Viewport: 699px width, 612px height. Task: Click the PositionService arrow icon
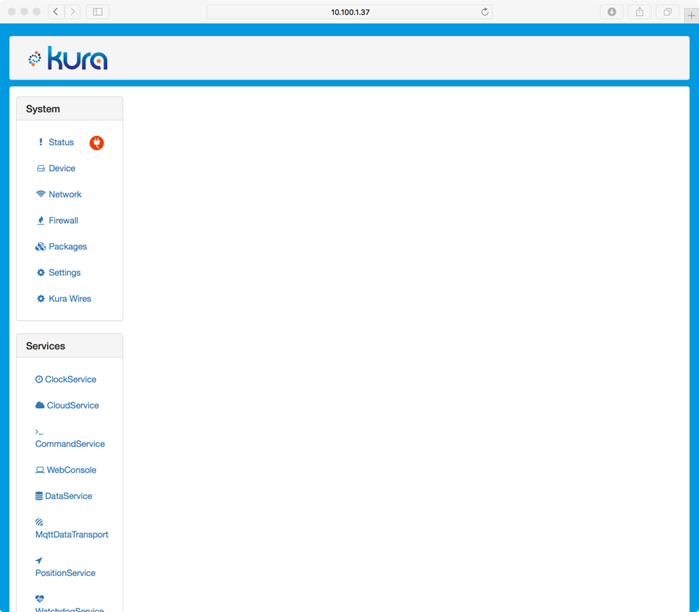(x=39, y=560)
